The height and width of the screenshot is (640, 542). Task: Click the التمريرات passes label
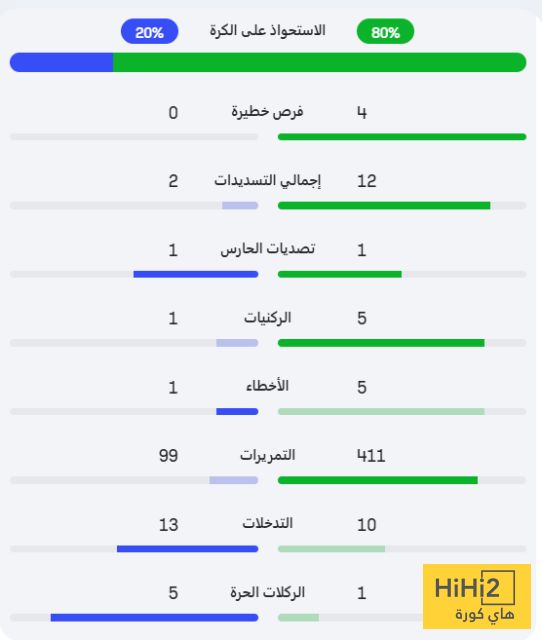[x=267, y=455]
